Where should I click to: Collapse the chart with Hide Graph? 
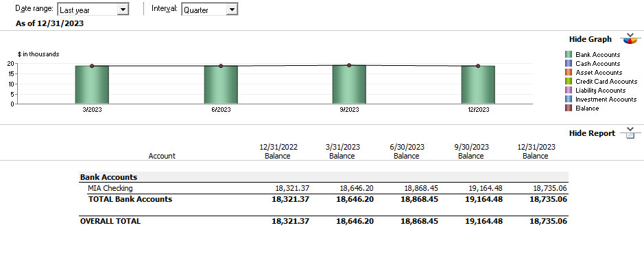591,39
